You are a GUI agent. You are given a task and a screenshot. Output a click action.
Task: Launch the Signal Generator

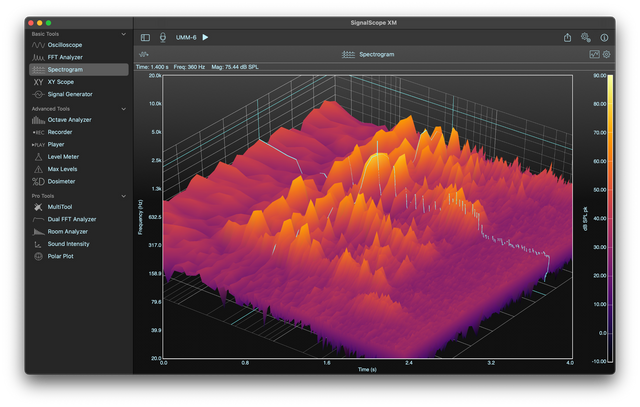click(x=70, y=94)
